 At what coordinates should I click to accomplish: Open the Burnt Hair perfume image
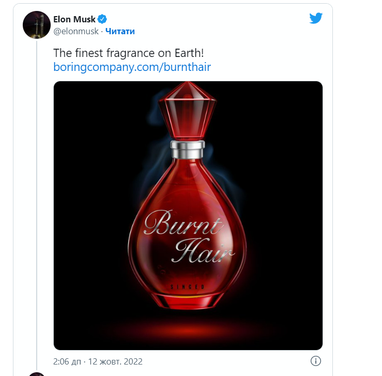[x=188, y=215]
